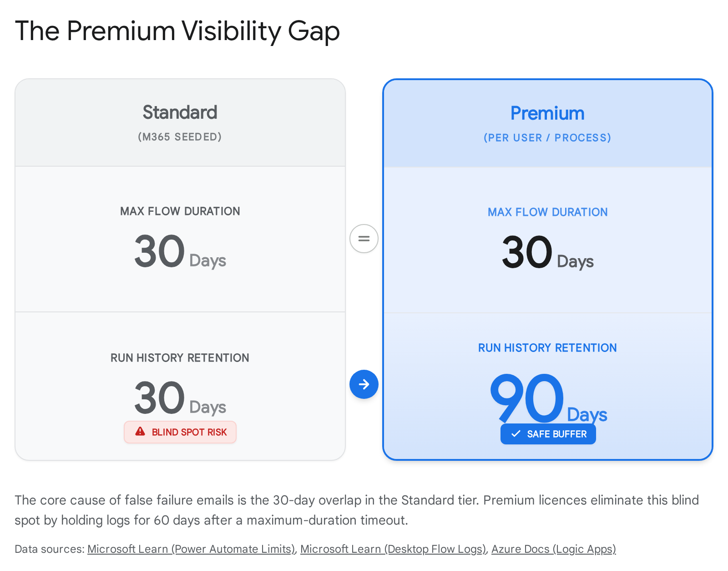Image resolution: width=728 pixels, height=571 pixels.
Task: Select the Premium plan header
Action: 547,113
